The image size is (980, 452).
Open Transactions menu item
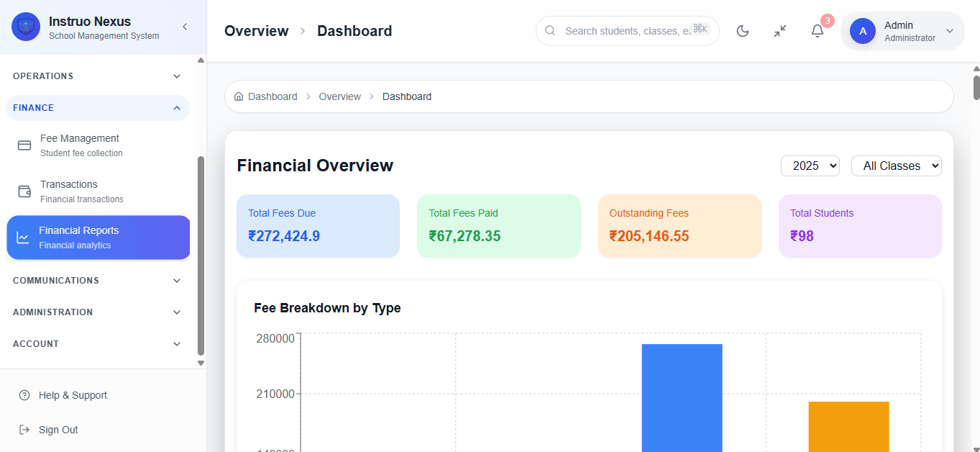[x=98, y=191]
